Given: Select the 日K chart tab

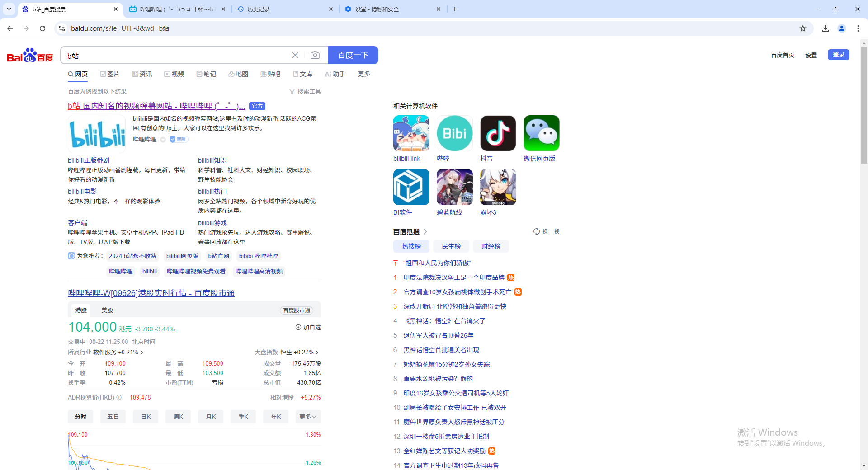Looking at the screenshot, I should pos(146,417).
